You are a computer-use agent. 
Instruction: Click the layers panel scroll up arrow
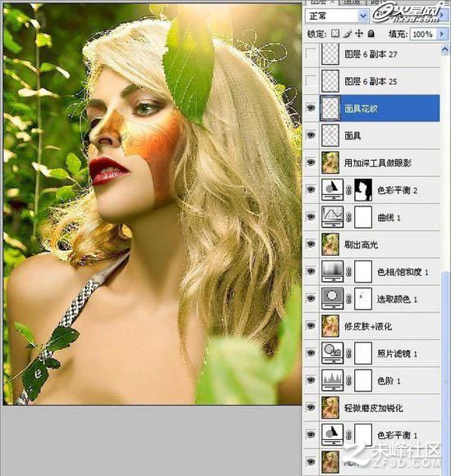coord(444,49)
